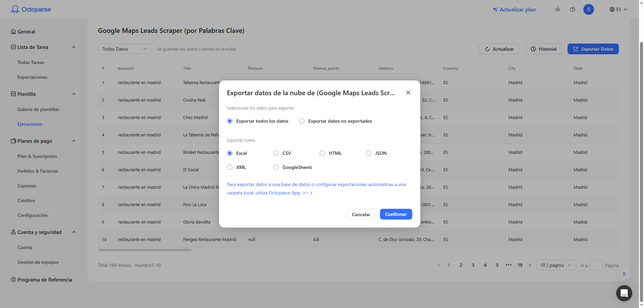This screenshot has height=308, width=644.
Task: Go to Exportaciones in sidebar
Action: tap(32, 77)
